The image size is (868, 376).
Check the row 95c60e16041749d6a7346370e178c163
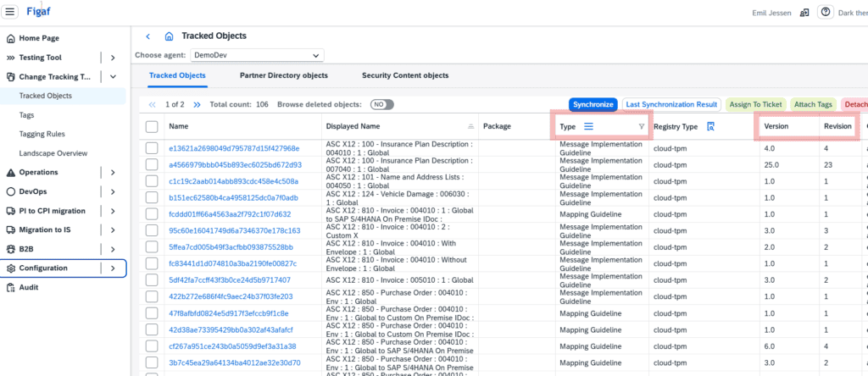point(152,230)
